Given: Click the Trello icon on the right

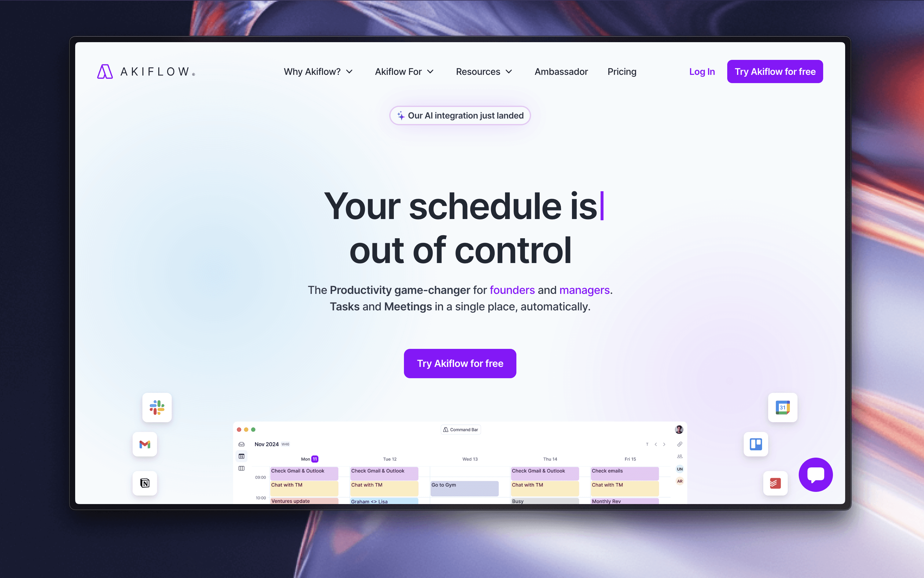Looking at the screenshot, I should pyautogui.click(x=756, y=444).
